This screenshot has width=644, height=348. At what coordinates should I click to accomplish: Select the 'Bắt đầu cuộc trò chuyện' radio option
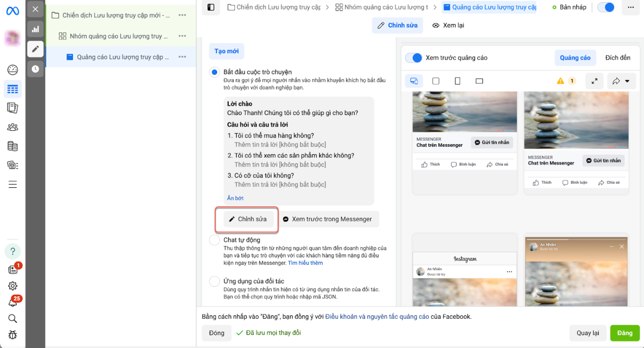tap(215, 72)
